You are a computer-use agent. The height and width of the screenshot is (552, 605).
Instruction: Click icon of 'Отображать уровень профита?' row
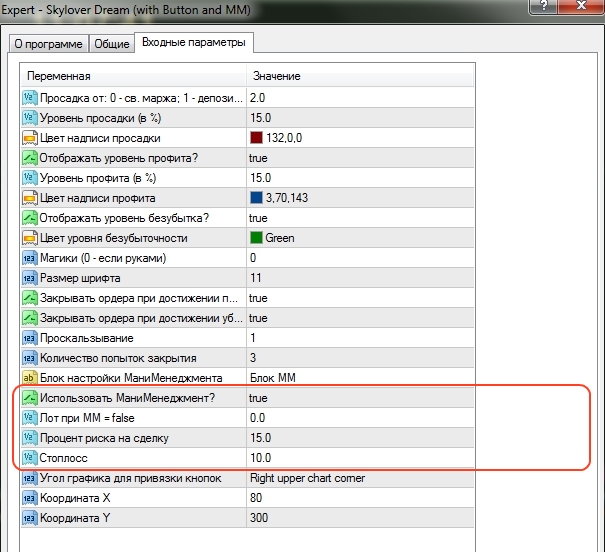[x=30, y=158]
